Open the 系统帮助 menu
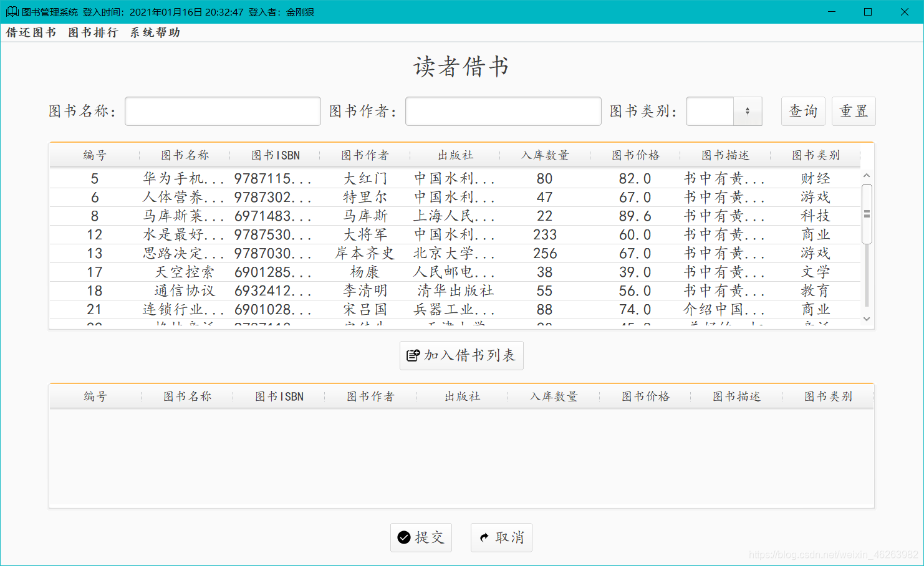Image resolution: width=924 pixels, height=566 pixels. (155, 32)
